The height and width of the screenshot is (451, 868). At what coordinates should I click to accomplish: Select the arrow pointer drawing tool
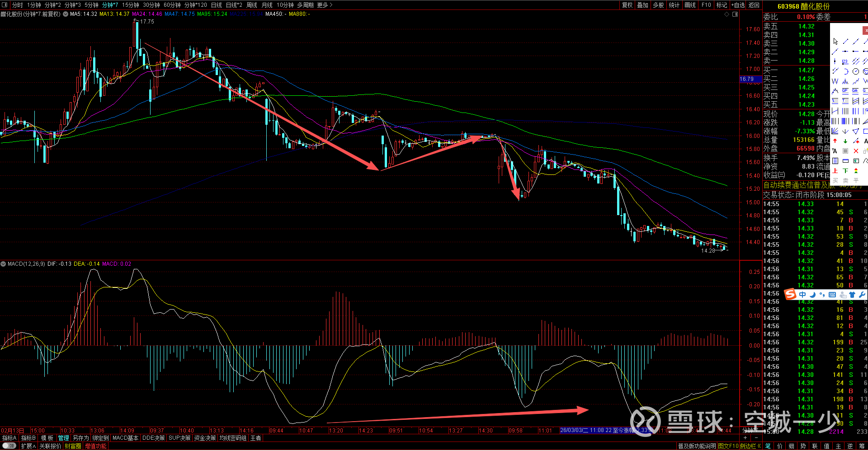(835, 42)
